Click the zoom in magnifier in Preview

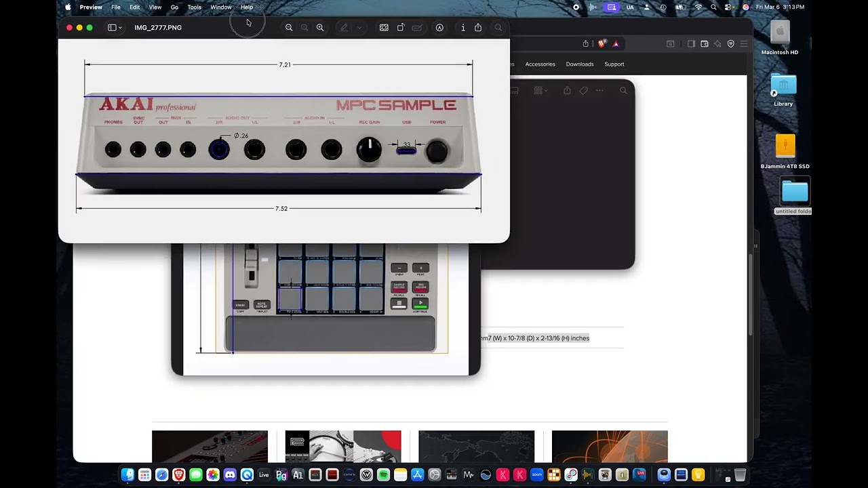click(320, 28)
